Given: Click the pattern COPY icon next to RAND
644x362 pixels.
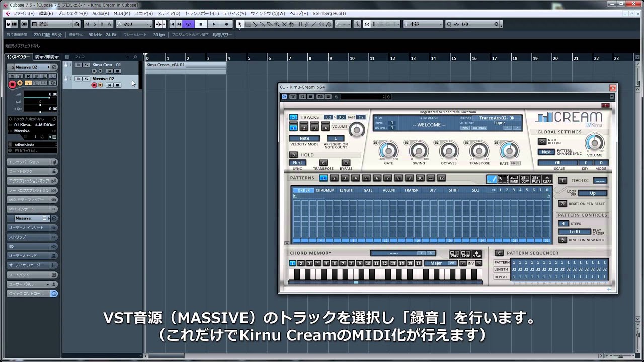Looking at the screenshot, I should [525, 179].
